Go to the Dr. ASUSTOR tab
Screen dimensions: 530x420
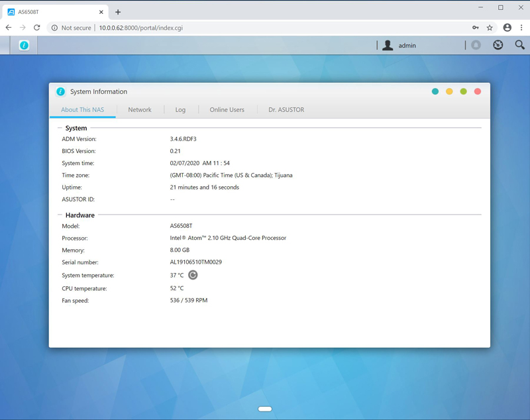(286, 110)
